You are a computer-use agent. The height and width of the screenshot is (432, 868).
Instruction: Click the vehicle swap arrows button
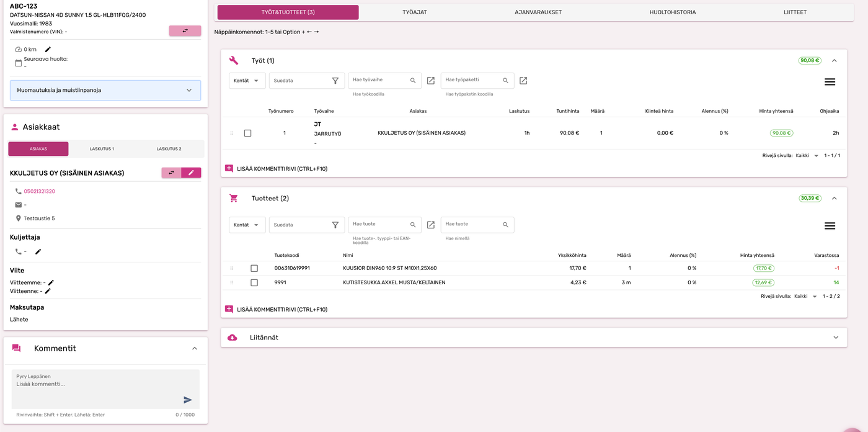(x=185, y=31)
